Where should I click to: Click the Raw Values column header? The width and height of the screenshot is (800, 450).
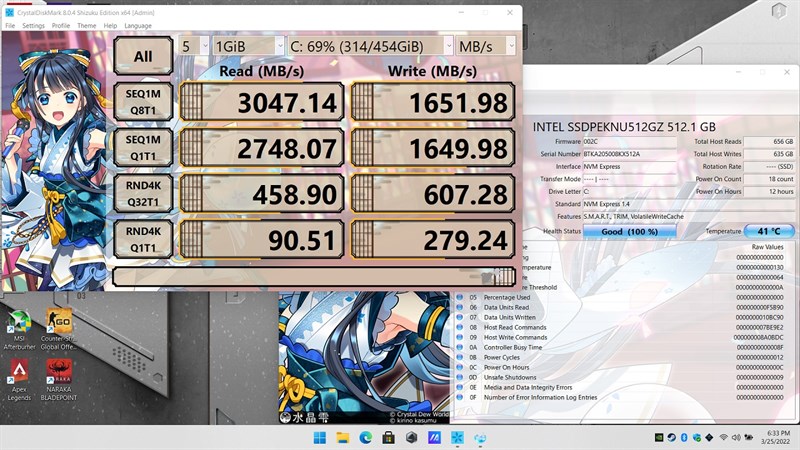click(767, 247)
